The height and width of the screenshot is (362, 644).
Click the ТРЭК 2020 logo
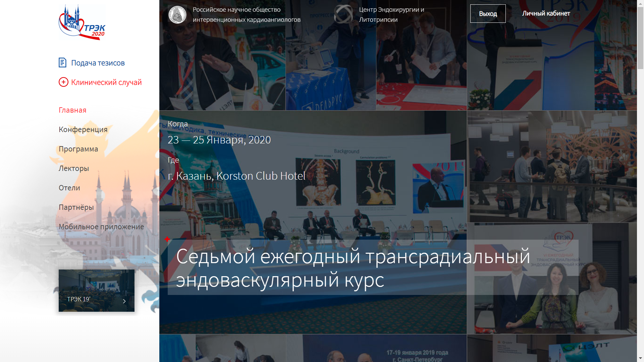point(82,22)
